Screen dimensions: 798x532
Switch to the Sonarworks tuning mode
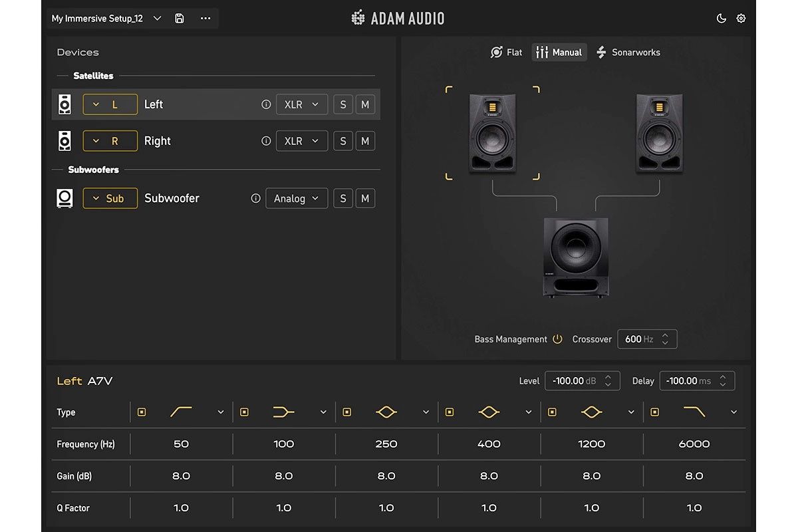pyautogui.click(x=628, y=53)
